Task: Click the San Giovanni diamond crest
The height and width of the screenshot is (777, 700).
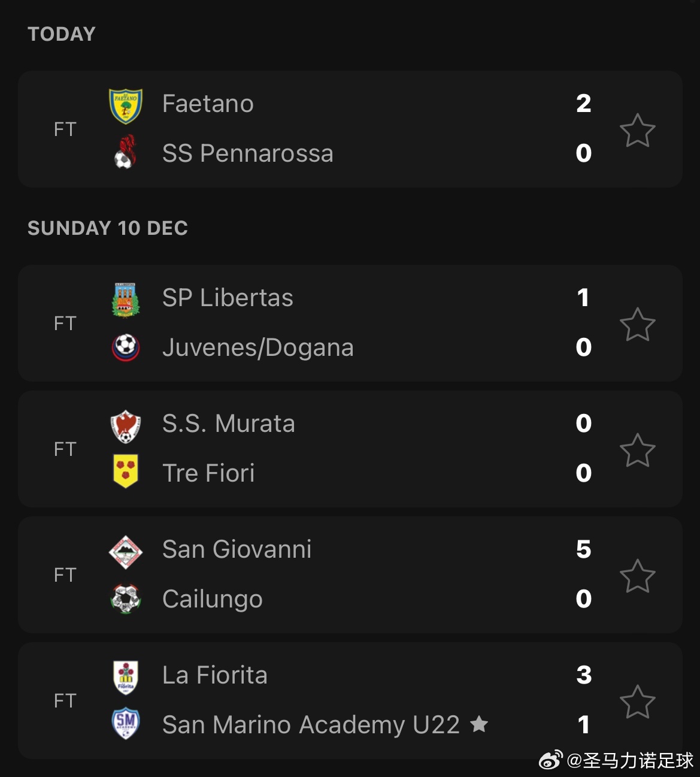Action: 126,551
